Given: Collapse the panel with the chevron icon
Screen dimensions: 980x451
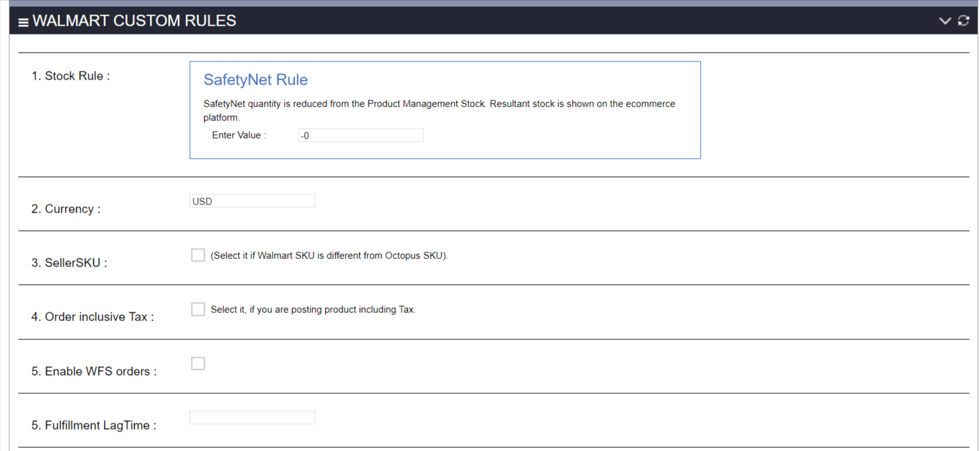Looking at the screenshot, I should [945, 21].
